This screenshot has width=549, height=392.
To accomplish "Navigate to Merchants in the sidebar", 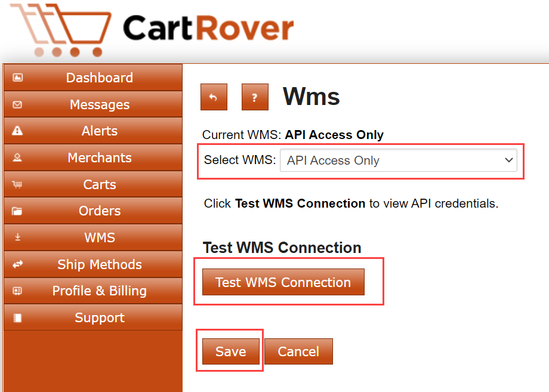I will click(93, 158).
